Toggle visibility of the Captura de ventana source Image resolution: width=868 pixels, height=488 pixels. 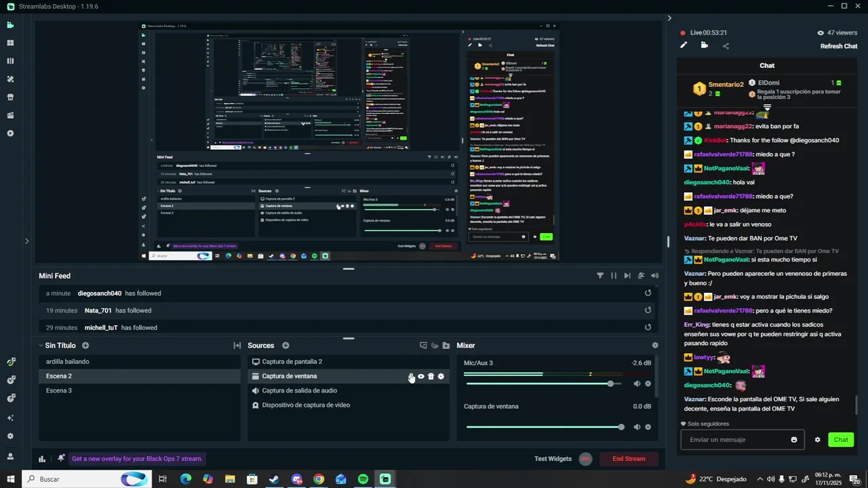[420, 376]
